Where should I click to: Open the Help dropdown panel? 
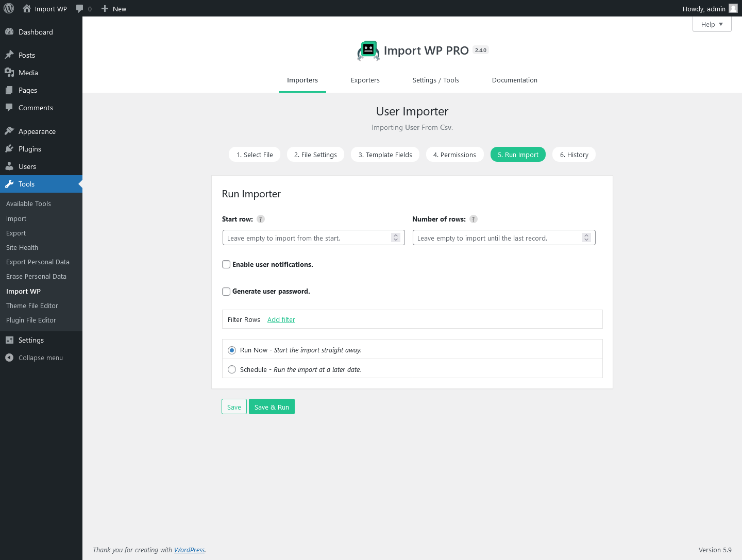[x=712, y=24]
